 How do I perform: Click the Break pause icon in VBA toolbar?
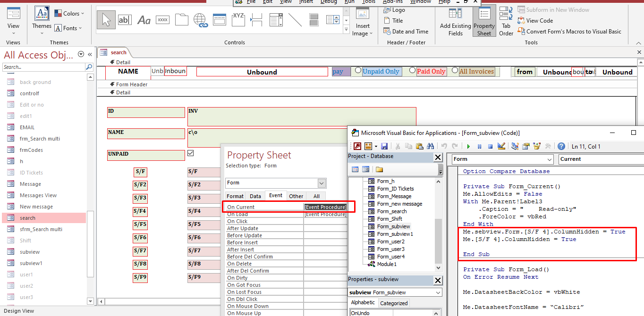click(479, 146)
